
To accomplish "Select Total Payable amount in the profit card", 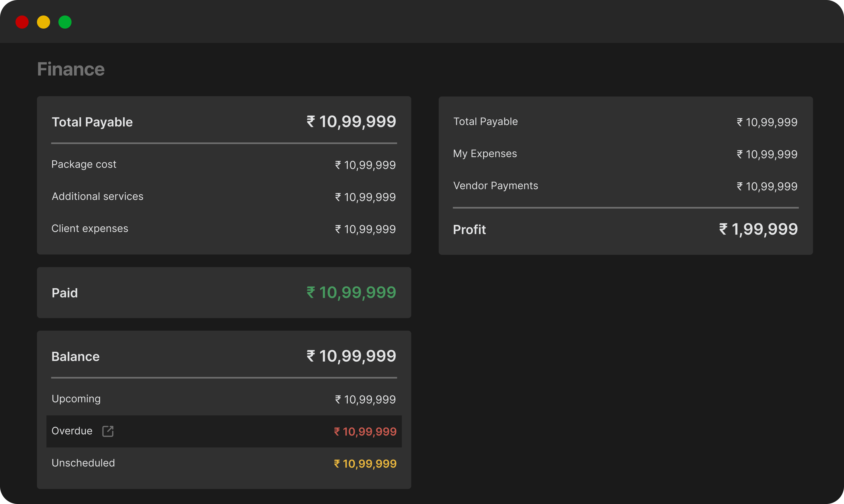I will [767, 122].
